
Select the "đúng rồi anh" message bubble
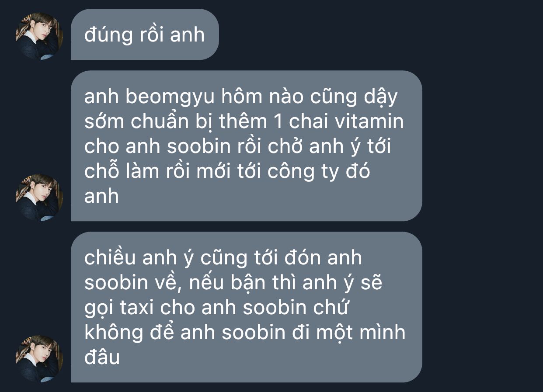pos(145,35)
